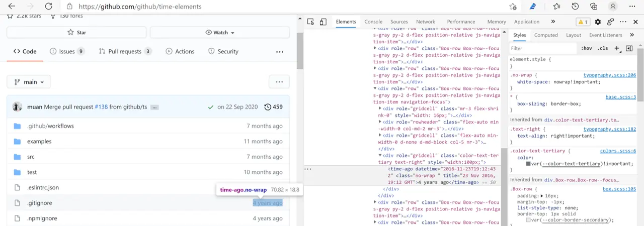Open the Watch dropdown on GitHub
Viewport: 644px width, 226px height.
pyautogui.click(x=220, y=32)
